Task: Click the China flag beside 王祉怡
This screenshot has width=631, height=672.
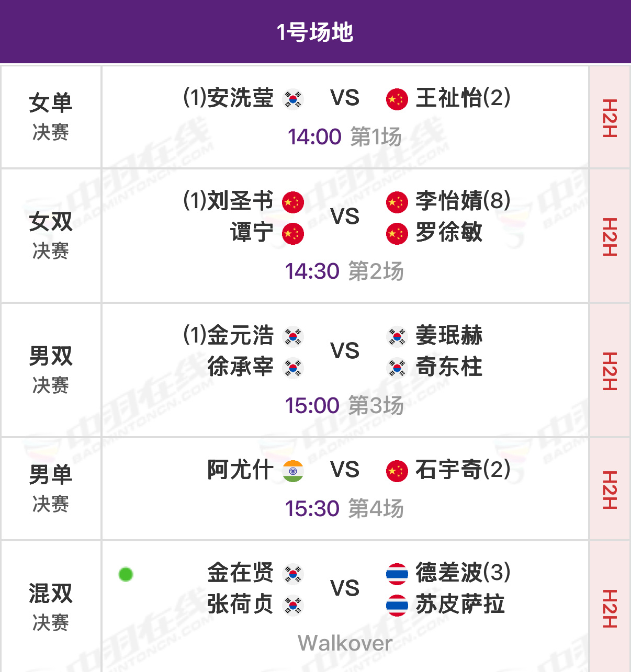Action: 397,99
